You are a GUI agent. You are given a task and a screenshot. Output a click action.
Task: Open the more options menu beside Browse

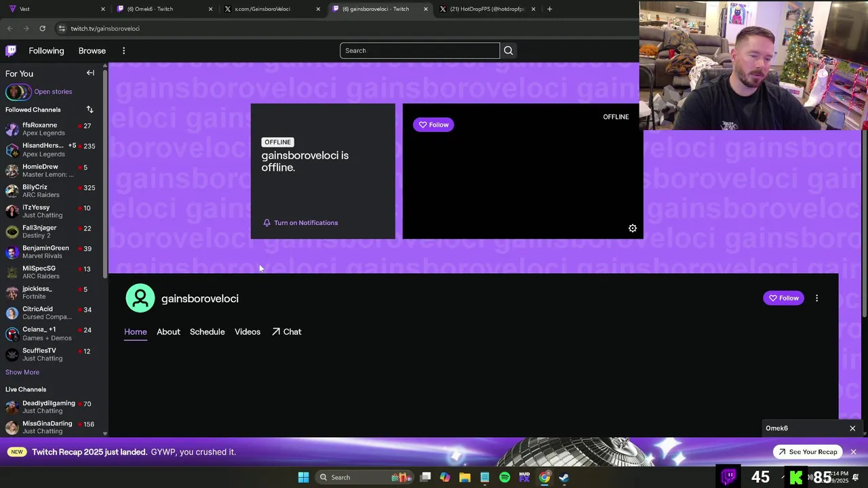(123, 51)
